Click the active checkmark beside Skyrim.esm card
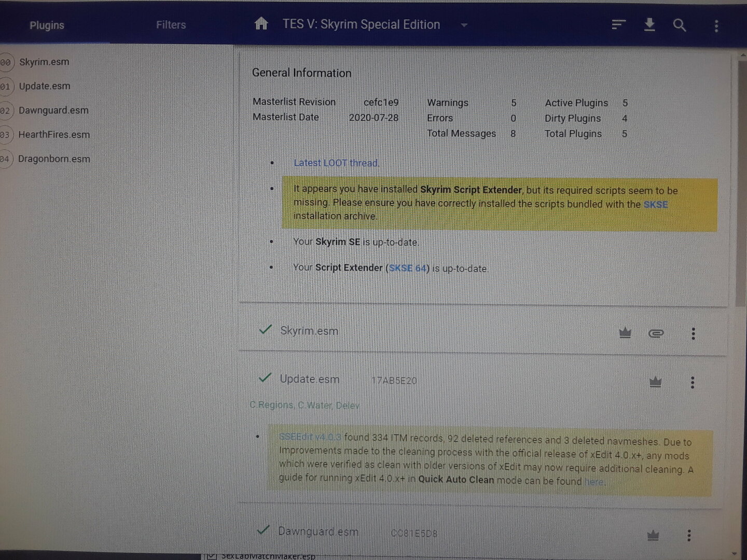747x560 pixels. point(266,329)
